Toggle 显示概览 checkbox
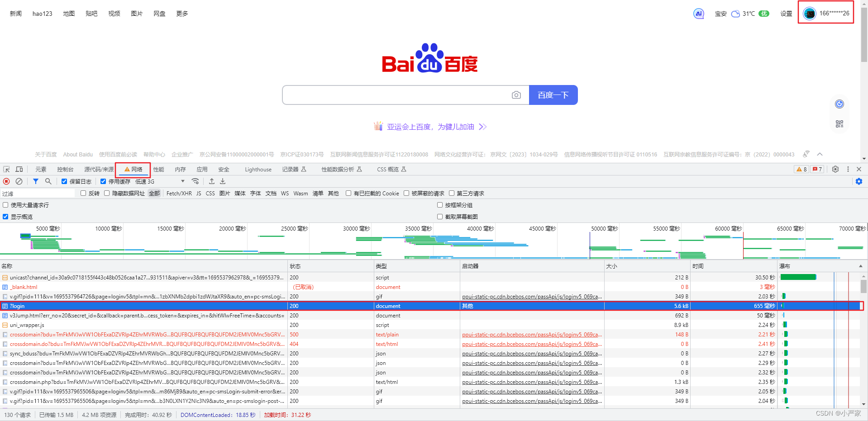Screen dimensions: 868x421 pos(5,217)
